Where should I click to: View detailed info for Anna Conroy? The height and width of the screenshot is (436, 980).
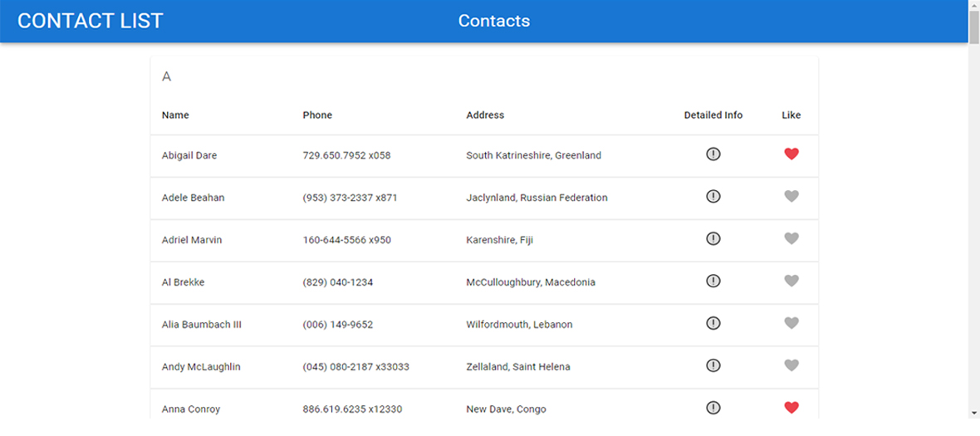point(713,408)
